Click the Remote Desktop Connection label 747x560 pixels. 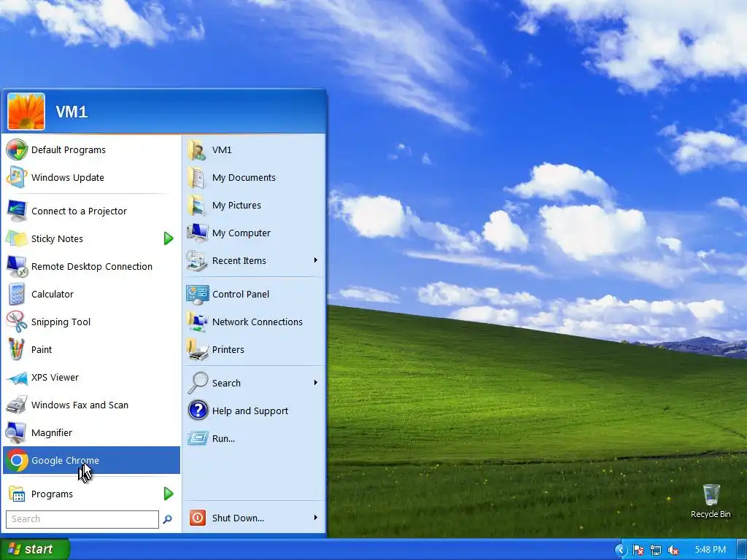[x=92, y=267]
